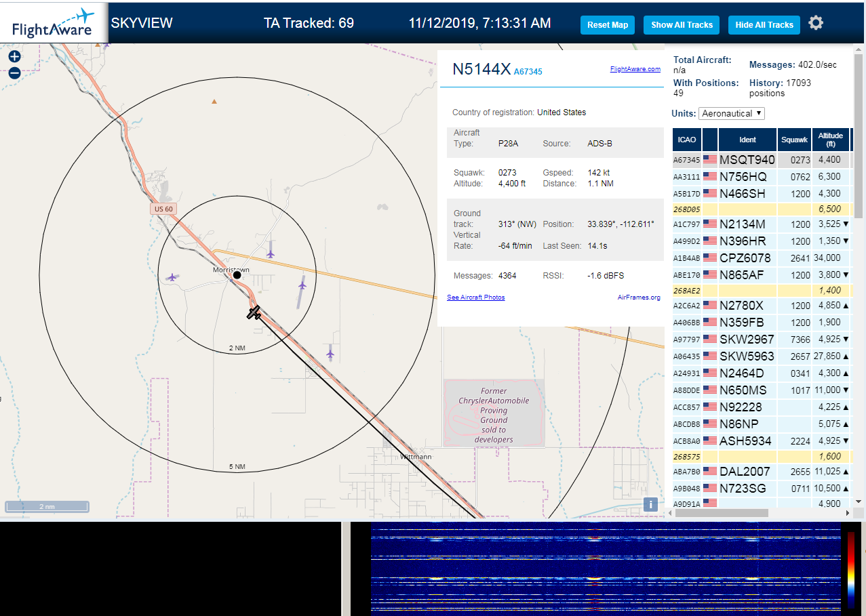Image resolution: width=866 pixels, height=616 pixels.
Task: Click the Morristown map label
Action: [x=231, y=270]
